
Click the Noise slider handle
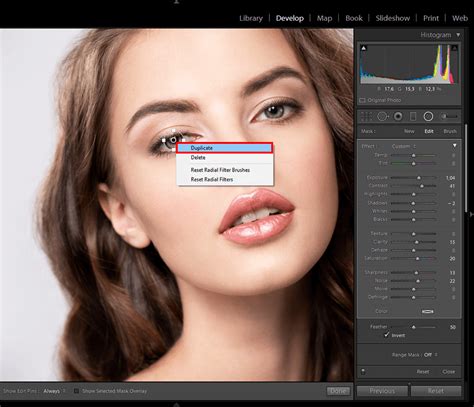418,281
